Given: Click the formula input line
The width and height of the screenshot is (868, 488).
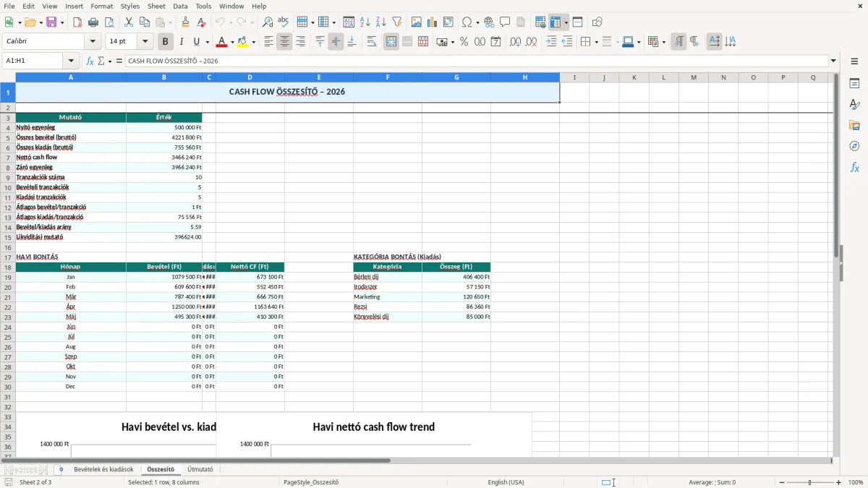Looking at the screenshot, I should click(x=476, y=61).
